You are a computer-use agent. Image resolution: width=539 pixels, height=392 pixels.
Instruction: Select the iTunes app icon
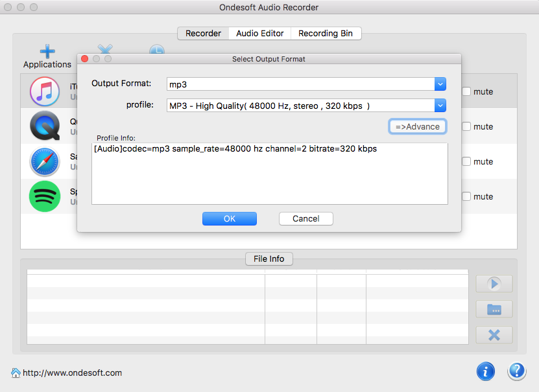point(45,91)
